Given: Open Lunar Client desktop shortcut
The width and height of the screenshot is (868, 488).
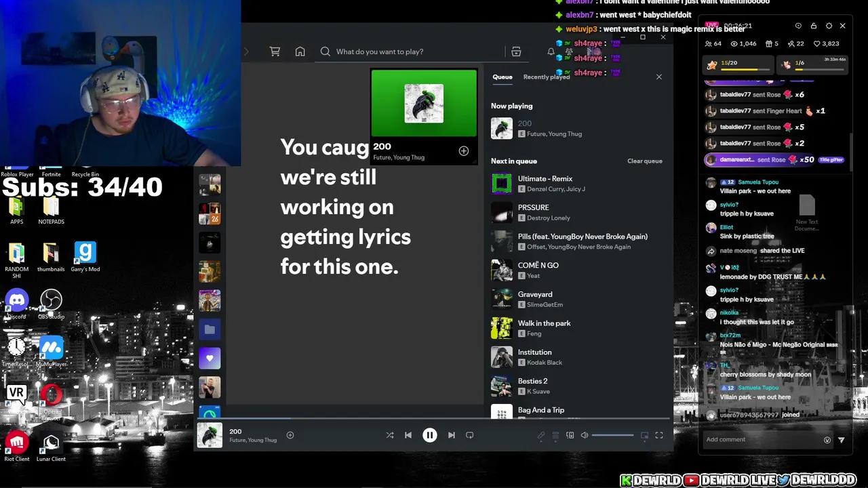Looking at the screenshot, I should (51, 447).
